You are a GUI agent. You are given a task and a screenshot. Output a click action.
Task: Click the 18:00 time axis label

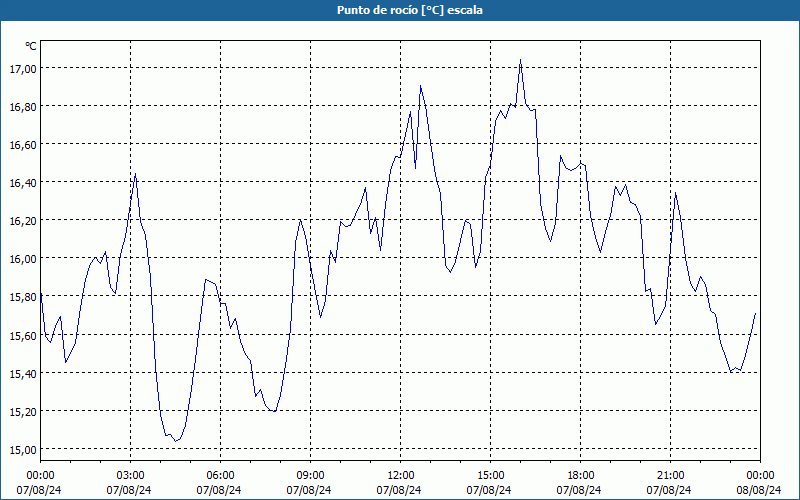(580, 476)
